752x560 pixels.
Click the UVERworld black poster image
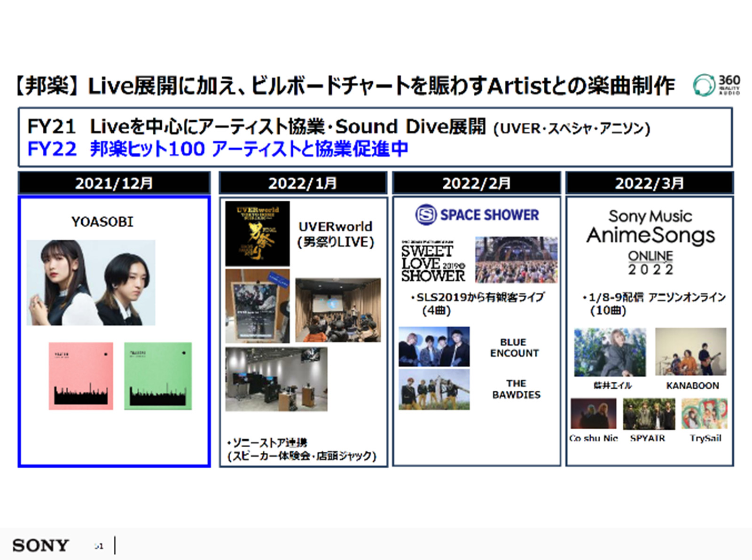click(x=258, y=234)
